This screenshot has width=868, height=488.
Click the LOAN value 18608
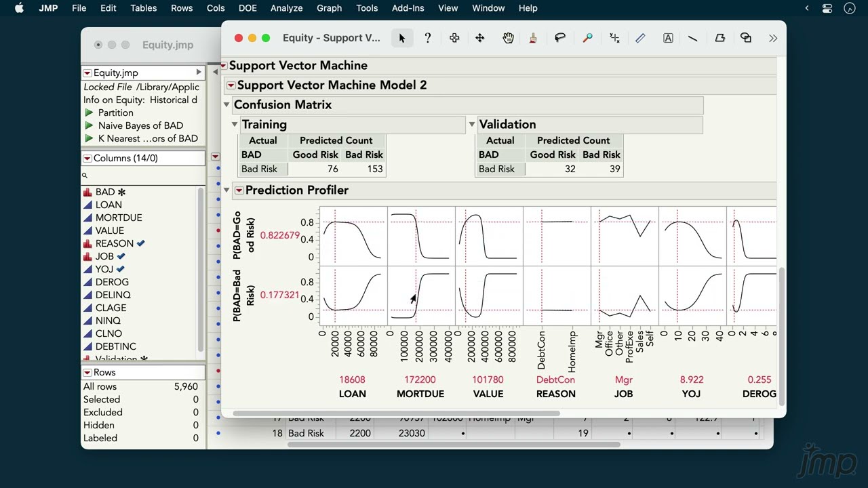point(352,380)
